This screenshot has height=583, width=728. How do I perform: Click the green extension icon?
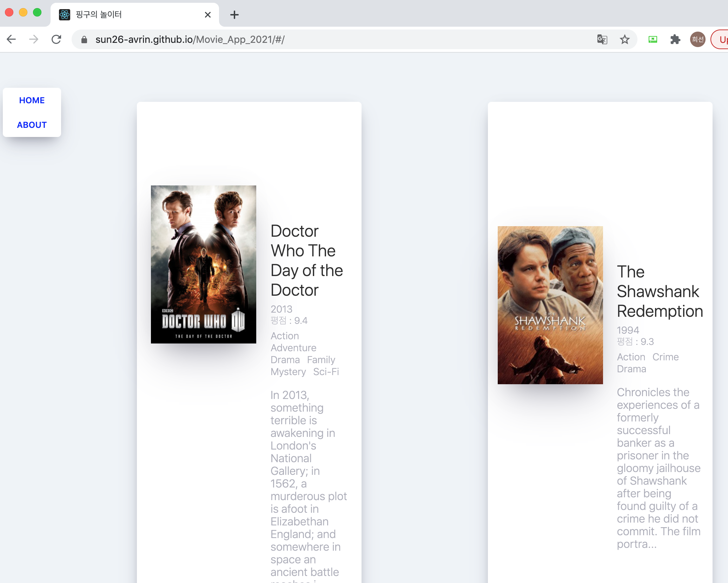click(x=653, y=39)
